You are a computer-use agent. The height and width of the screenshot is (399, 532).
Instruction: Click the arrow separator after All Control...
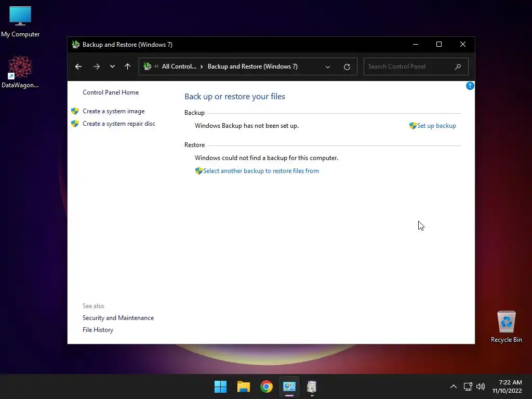[202, 66]
